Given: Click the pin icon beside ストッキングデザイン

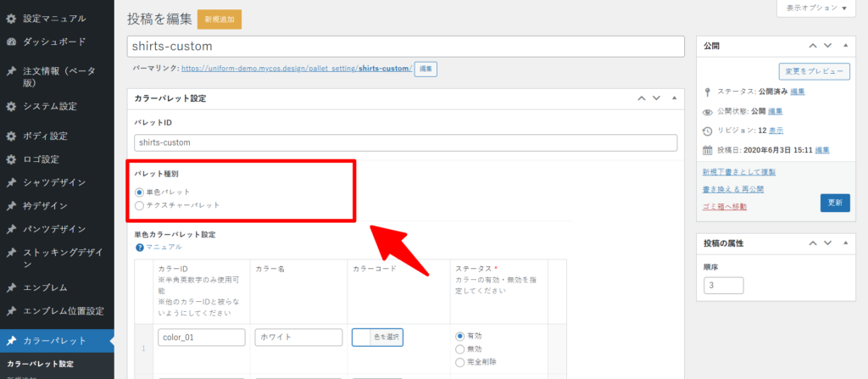Looking at the screenshot, I should [x=11, y=254].
